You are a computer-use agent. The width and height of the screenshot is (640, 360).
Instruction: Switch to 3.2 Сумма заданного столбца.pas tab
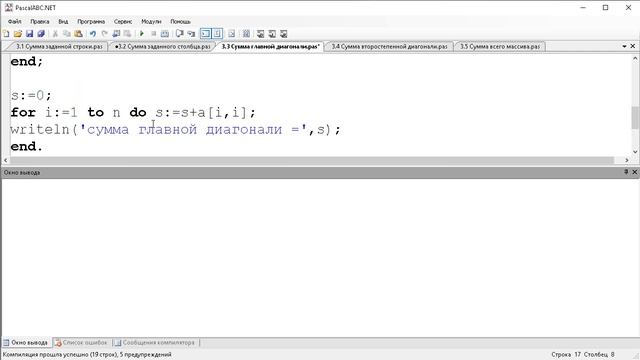coord(162,47)
